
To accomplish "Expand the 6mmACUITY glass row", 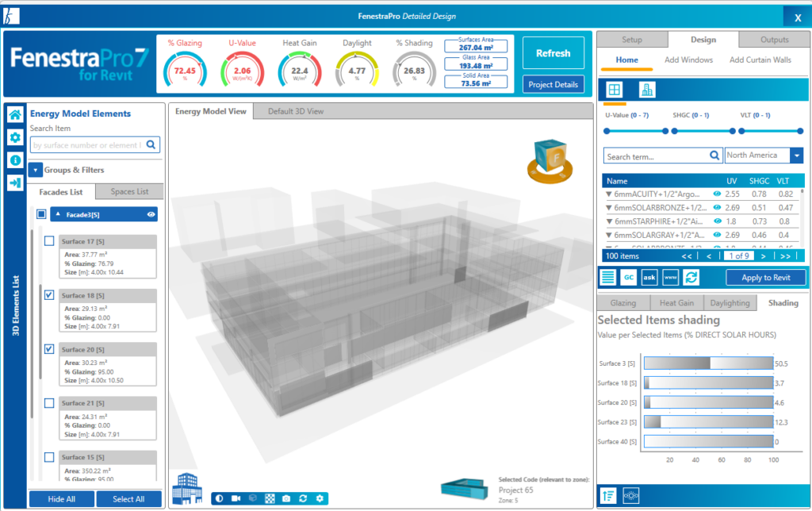I will [x=609, y=194].
